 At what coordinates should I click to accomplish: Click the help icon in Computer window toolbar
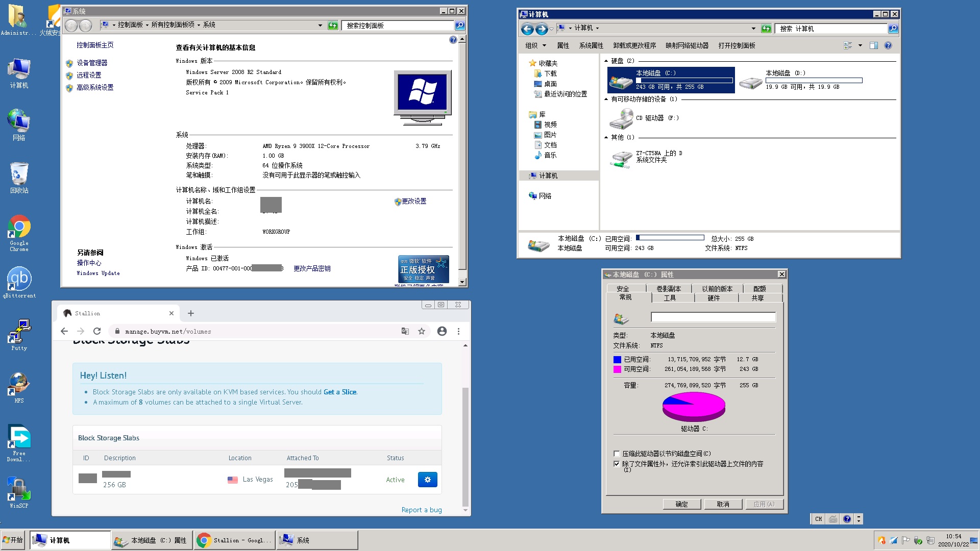[888, 45]
